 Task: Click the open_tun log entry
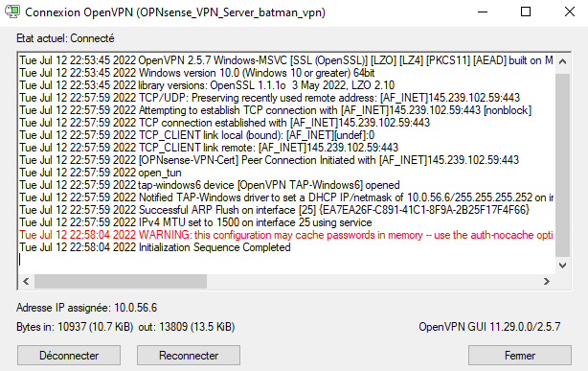tap(101, 173)
